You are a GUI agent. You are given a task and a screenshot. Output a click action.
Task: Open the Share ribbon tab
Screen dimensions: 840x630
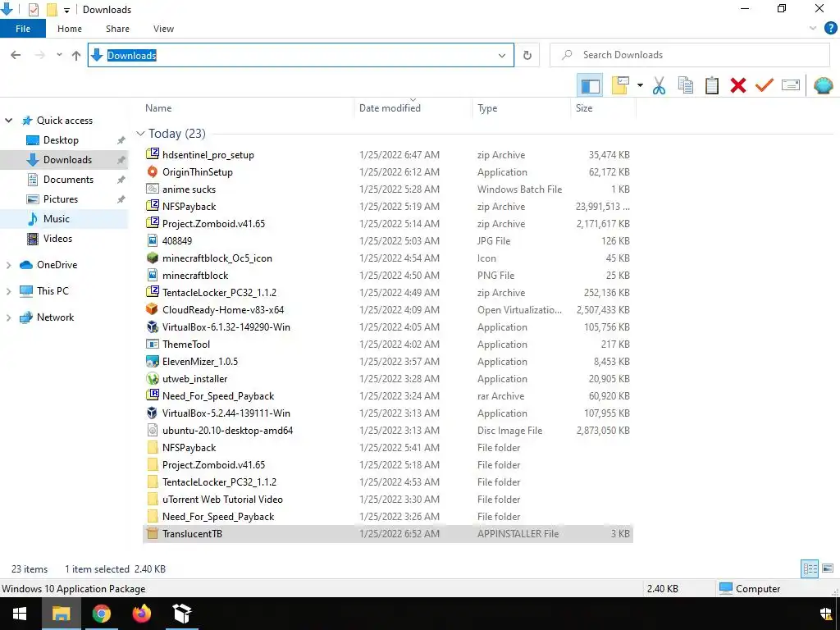tap(117, 29)
